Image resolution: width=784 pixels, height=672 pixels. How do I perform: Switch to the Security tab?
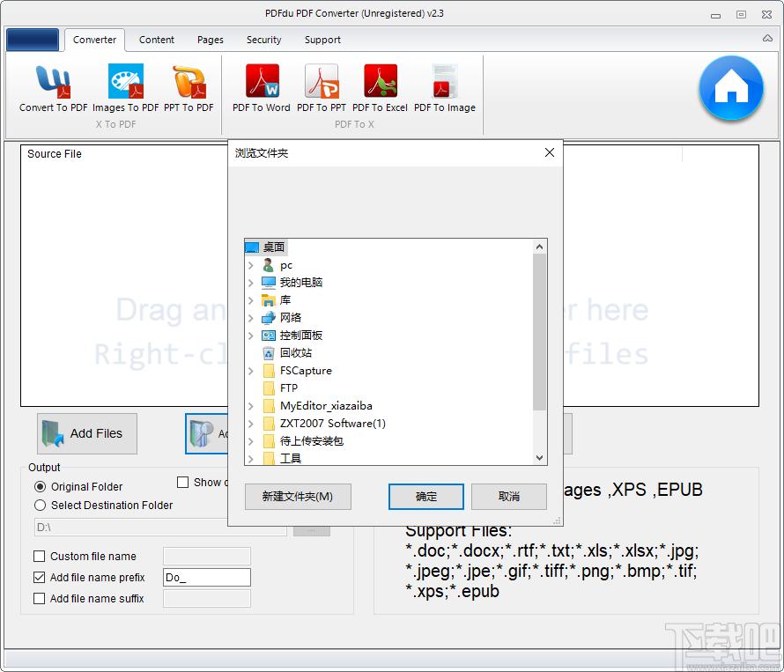(263, 40)
